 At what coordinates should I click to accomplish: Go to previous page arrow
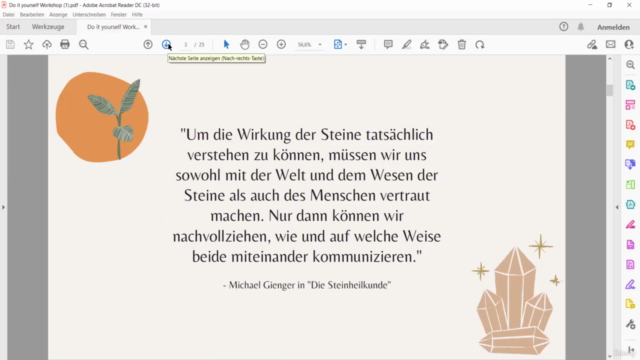(x=148, y=44)
